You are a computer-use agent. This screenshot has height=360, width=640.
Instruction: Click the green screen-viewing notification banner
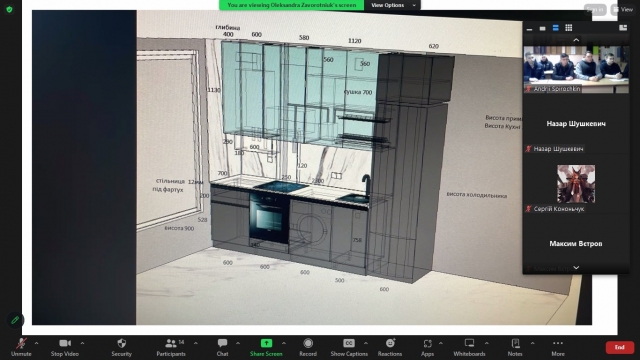click(x=291, y=5)
